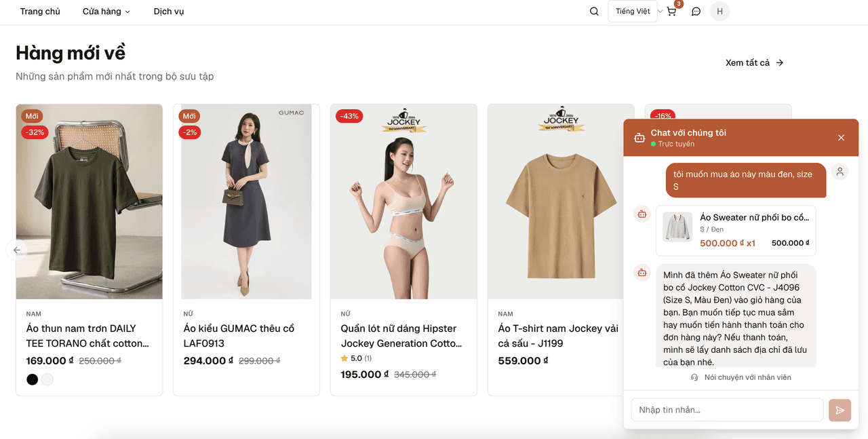Open the GUMAC dress product image
Viewport: 868px width, 439px height.
pos(247,202)
